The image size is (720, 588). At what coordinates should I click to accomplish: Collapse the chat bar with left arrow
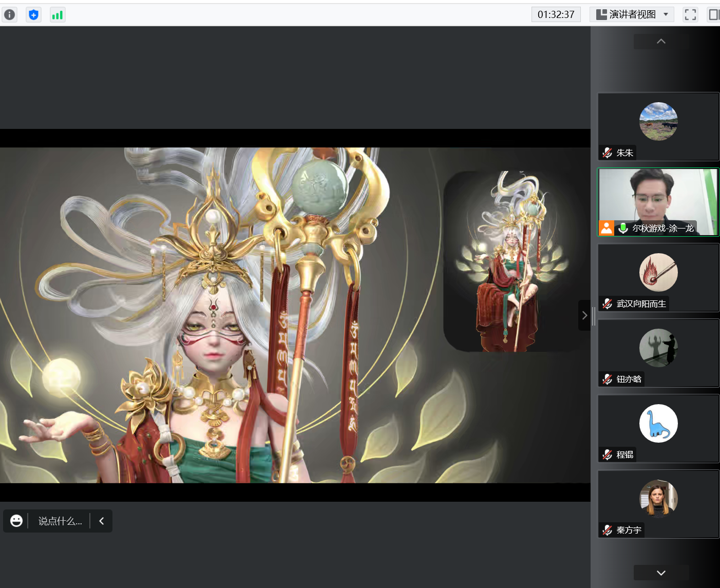coord(102,521)
